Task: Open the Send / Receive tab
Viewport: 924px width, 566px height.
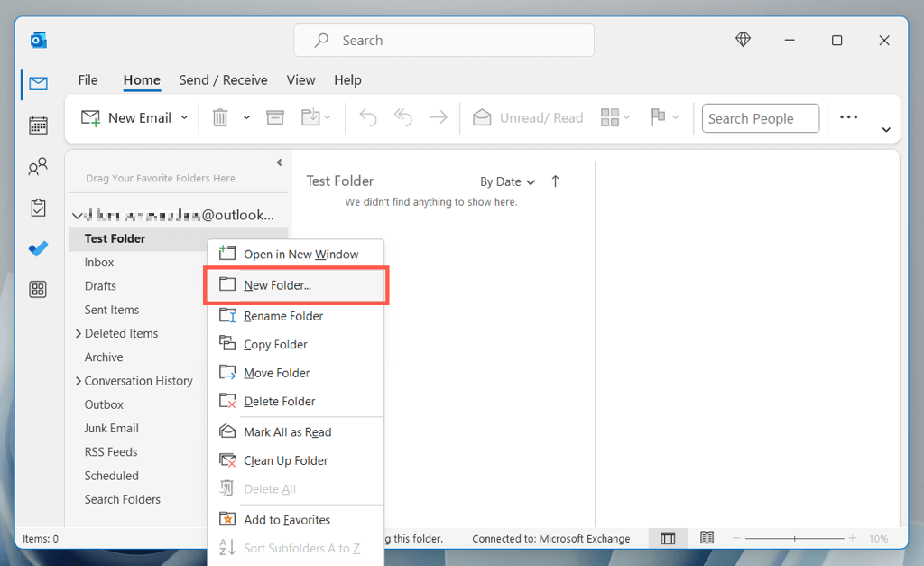Action: 223,80
